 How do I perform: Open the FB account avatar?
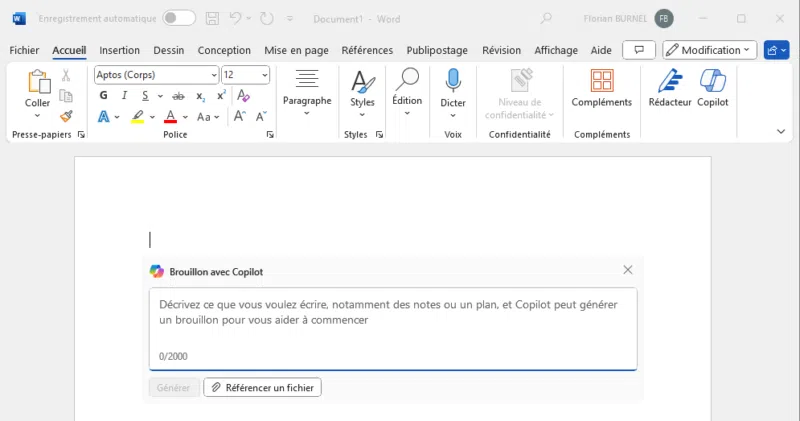(x=664, y=19)
